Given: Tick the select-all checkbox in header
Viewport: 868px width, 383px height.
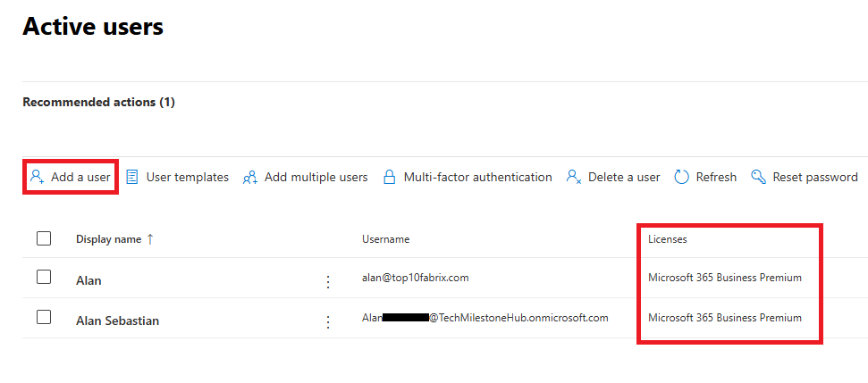Looking at the screenshot, I should [x=44, y=238].
